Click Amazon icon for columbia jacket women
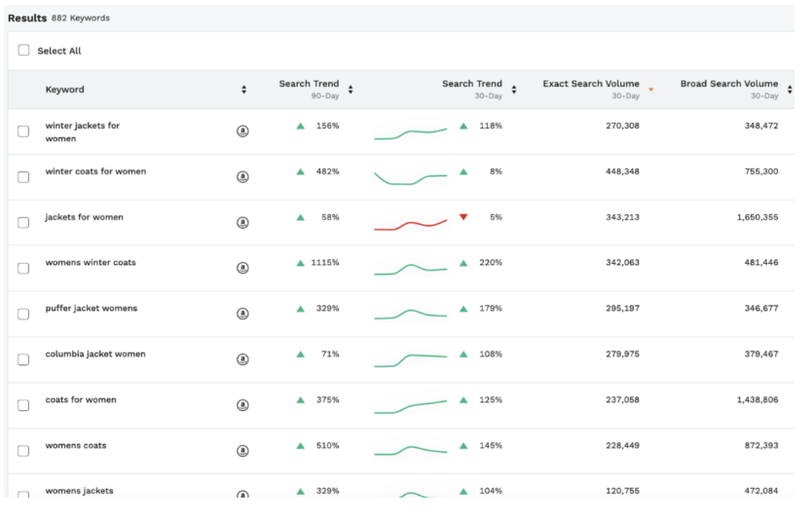The image size is (812, 523). click(242, 359)
